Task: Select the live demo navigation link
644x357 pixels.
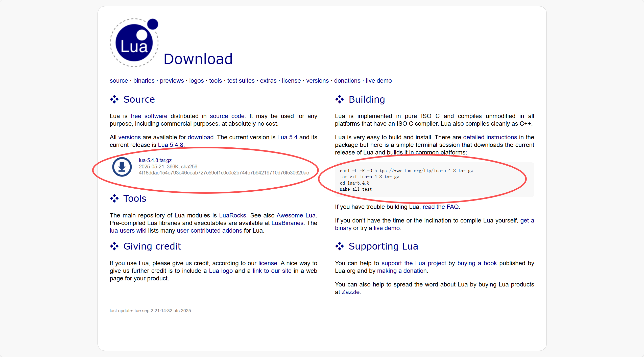Action: (378, 81)
